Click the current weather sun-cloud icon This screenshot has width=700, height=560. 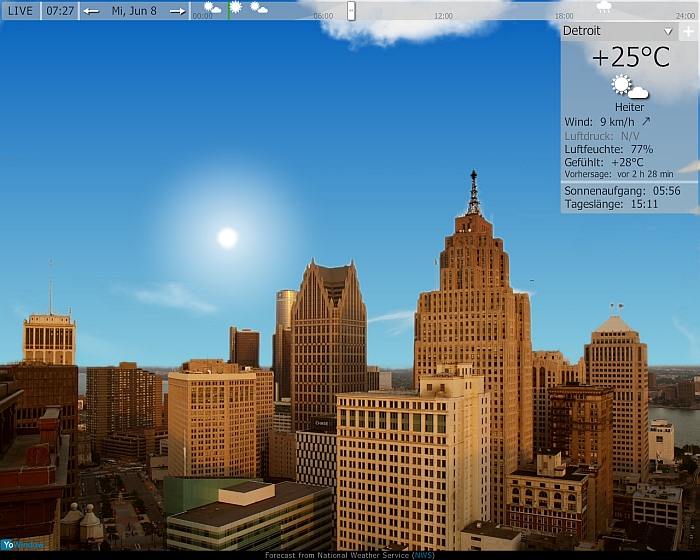pos(629,87)
